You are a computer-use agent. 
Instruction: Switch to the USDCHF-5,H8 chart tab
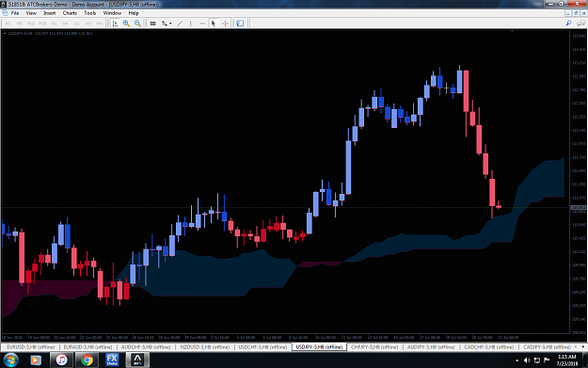262,347
